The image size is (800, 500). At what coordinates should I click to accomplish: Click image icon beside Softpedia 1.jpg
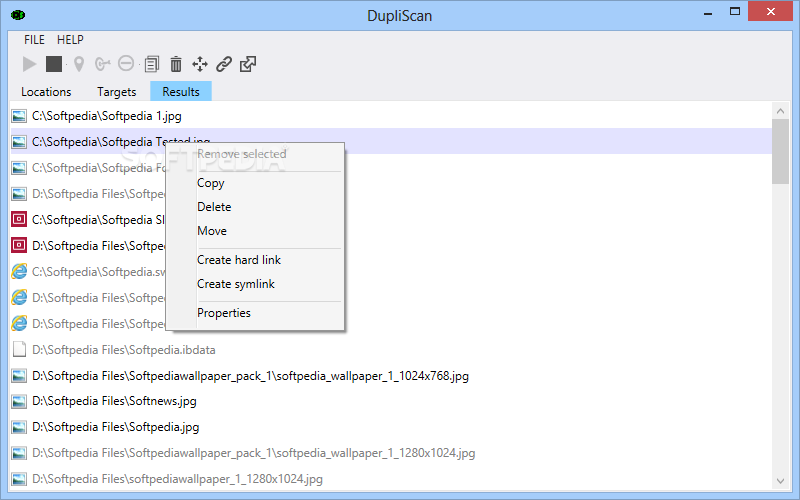pyautogui.click(x=19, y=116)
